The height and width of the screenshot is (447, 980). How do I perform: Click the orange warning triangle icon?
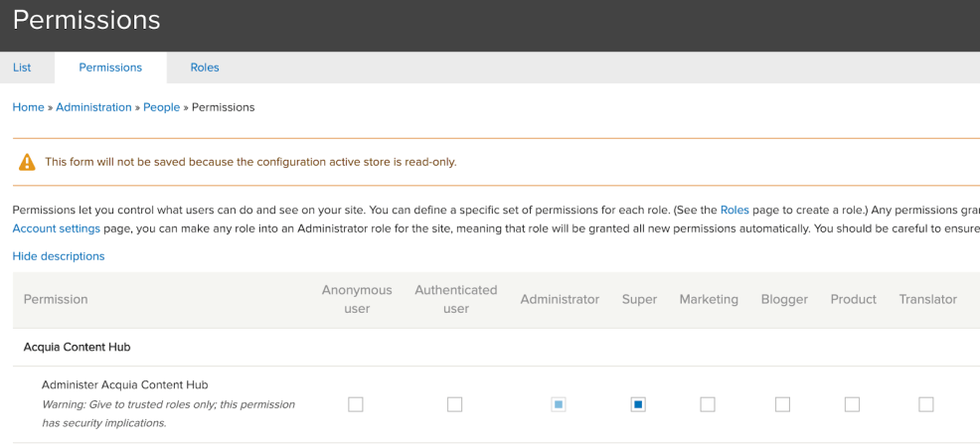point(27,162)
